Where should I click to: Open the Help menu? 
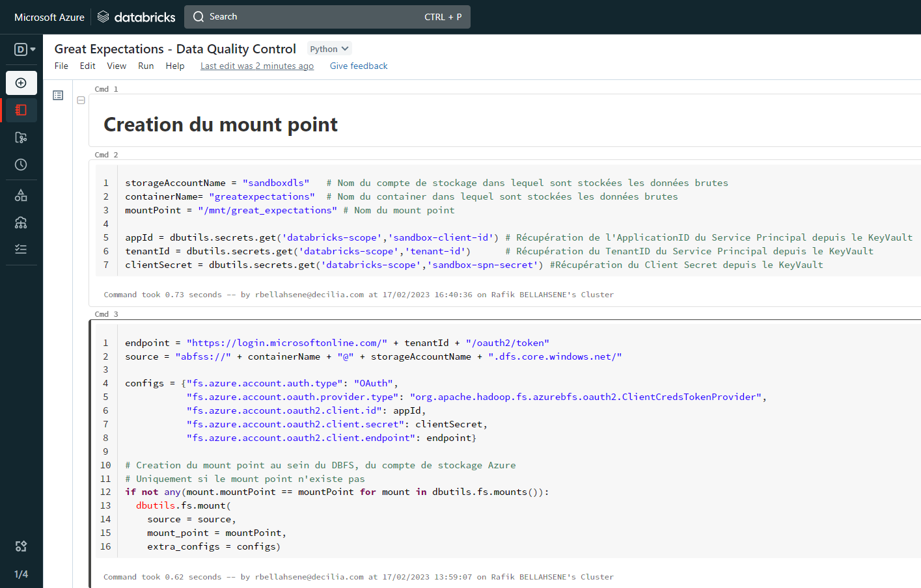175,66
